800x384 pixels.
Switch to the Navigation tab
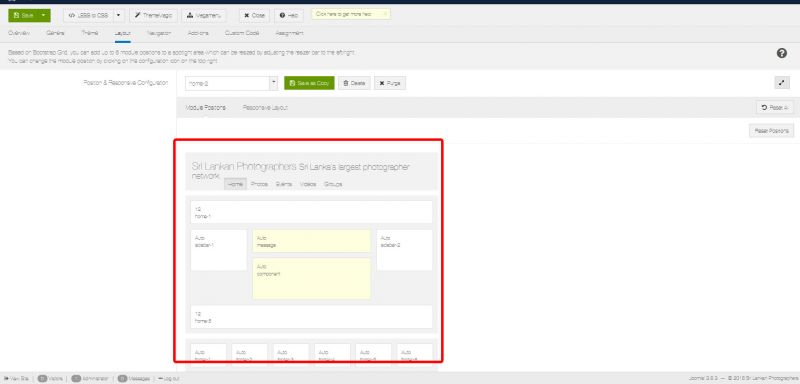point(159,33)
